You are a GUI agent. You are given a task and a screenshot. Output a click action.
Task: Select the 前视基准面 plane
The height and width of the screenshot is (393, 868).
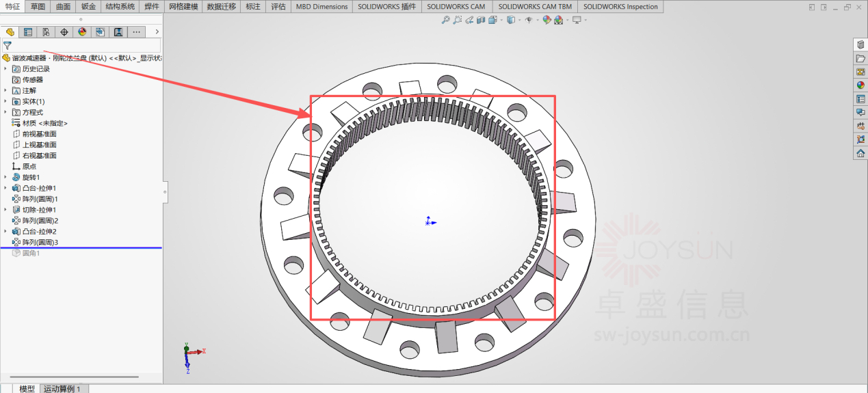(39, 134)
